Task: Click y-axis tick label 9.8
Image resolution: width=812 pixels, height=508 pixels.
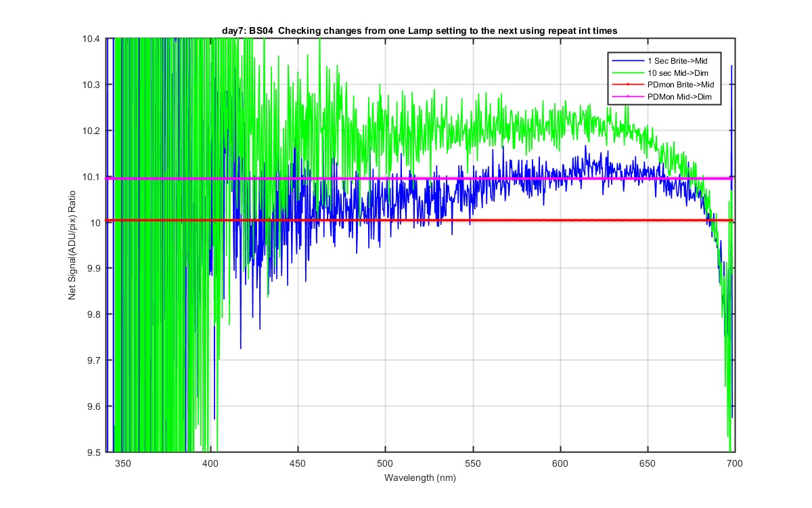Action: tap(94, 314)
